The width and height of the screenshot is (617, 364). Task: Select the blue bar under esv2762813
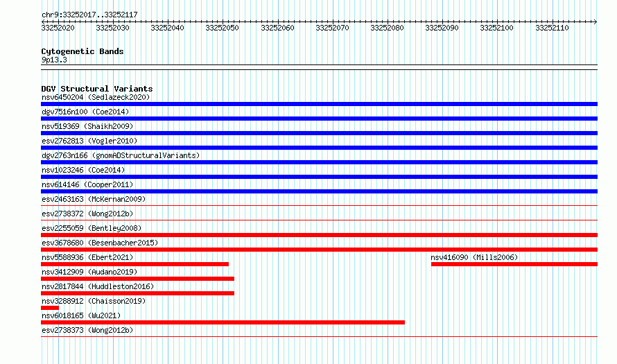click(x=319, y=148)
